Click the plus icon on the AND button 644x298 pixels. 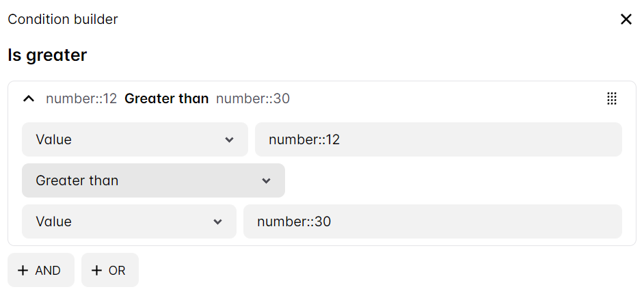(x=23, y=271)
